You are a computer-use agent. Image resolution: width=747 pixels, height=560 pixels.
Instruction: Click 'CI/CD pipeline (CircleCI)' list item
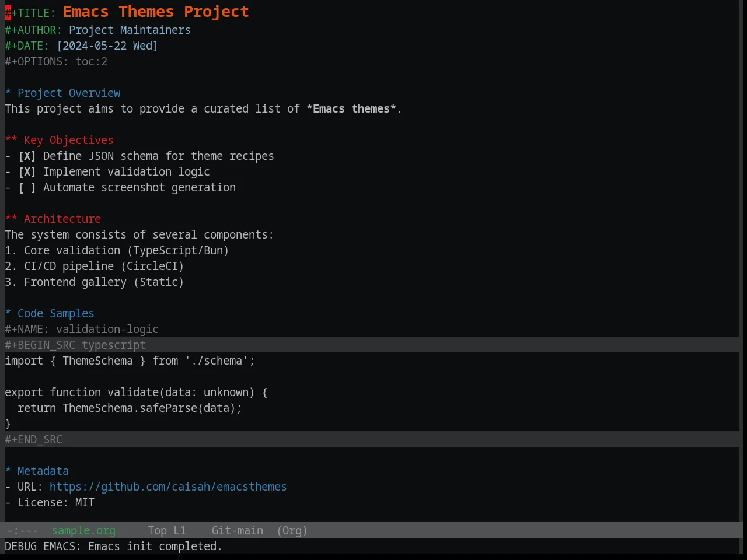[95, 267]
